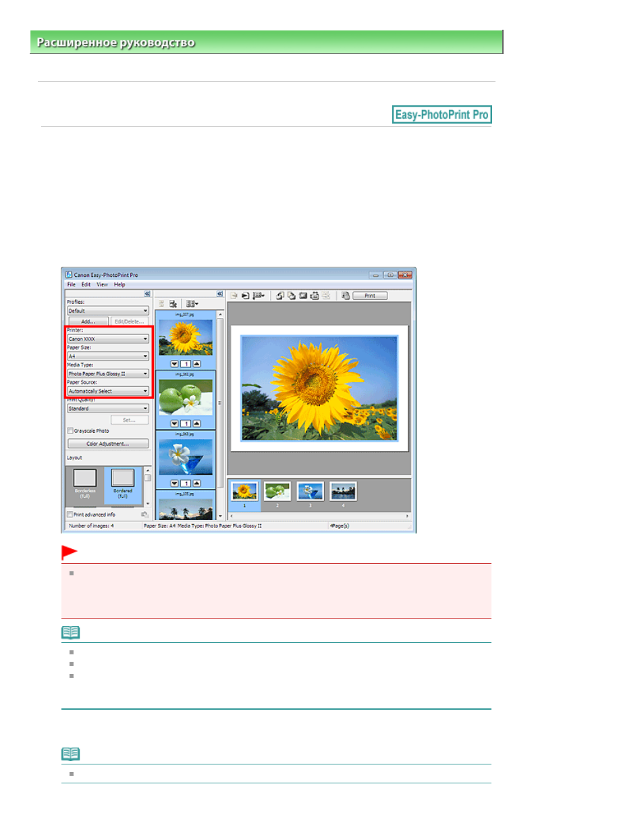Click the rotate left icon
Viewport: 644px width, 834px height.
coord(280,295)
